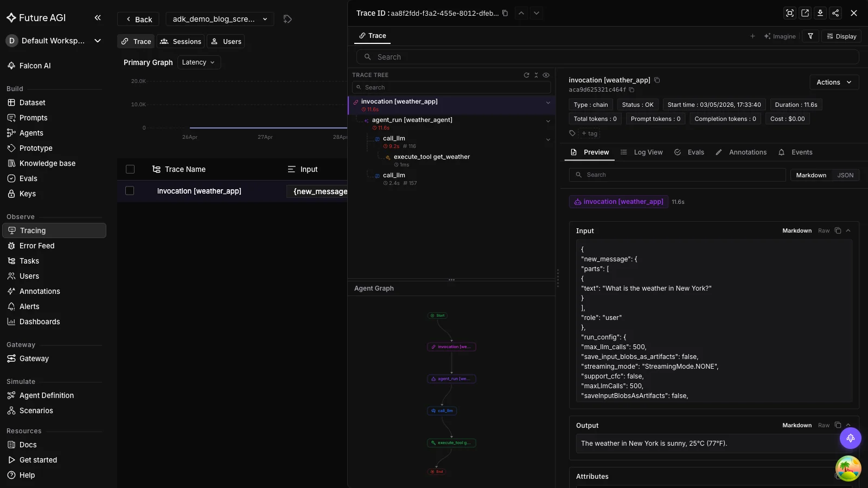This screenshot has height=488, width=868.
Task: Open the filter funnel icon
Action: pyautogui.click(x=810, y=36)
